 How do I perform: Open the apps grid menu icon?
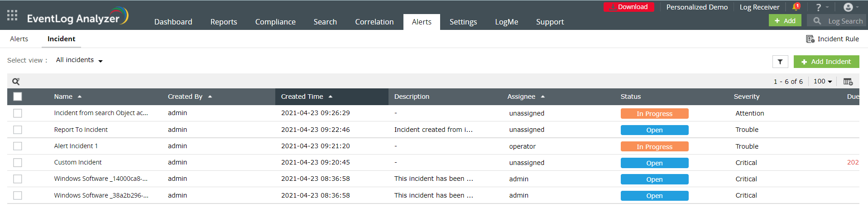coord(12,15)
